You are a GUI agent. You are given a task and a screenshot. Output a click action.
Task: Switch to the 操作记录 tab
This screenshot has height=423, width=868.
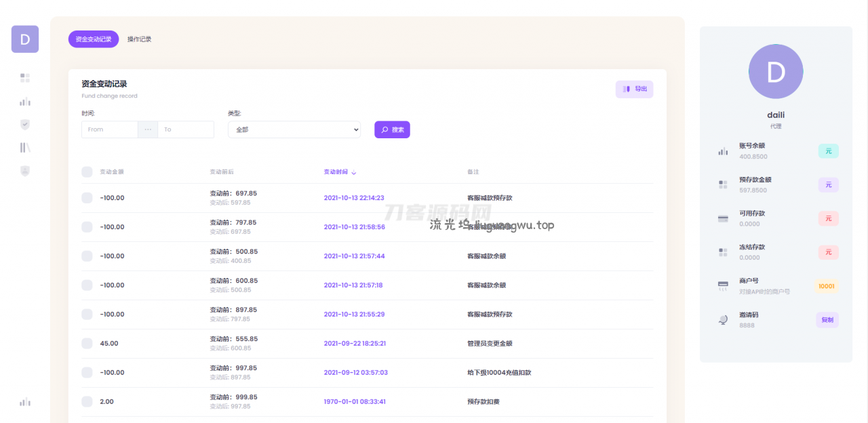coord(140,39)
